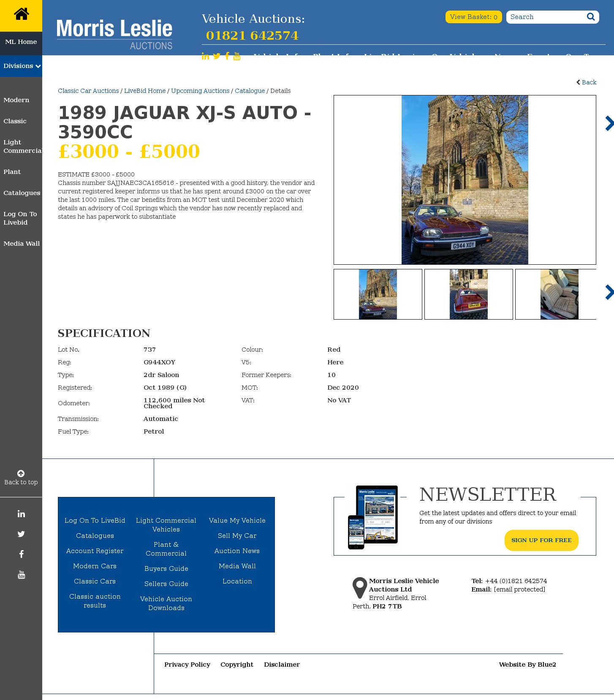This screenshot has width=614, height=700.
Task: Select Plant in sidebar
Action: pos(12,172)
